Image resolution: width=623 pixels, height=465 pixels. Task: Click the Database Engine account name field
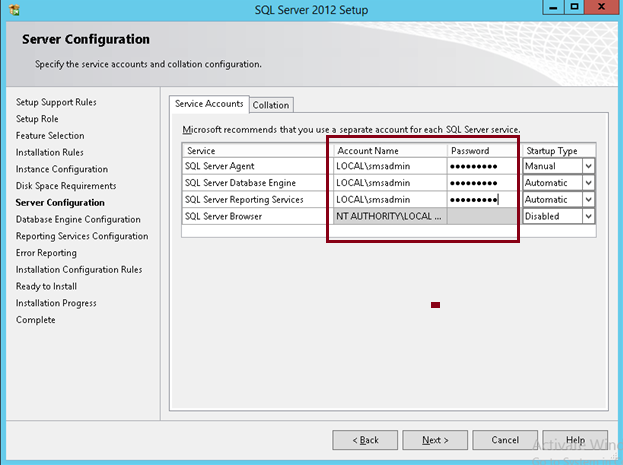(390, 183)
